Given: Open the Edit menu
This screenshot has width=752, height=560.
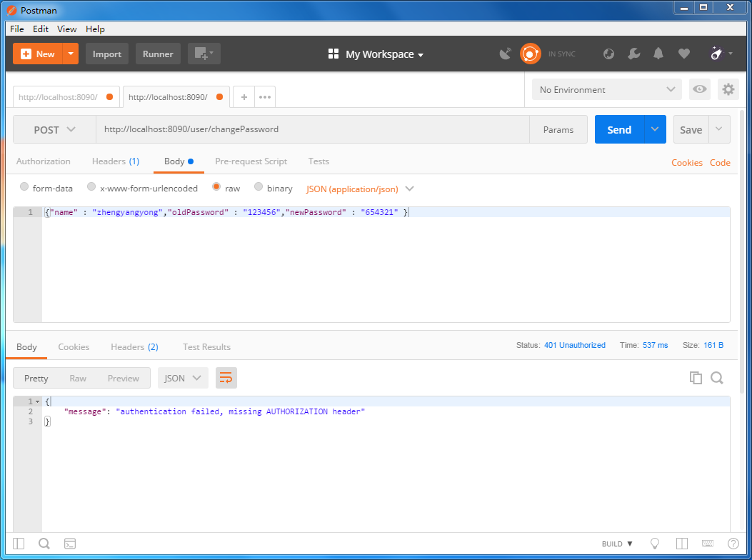Looking at the screenshot, I should 41,29.
